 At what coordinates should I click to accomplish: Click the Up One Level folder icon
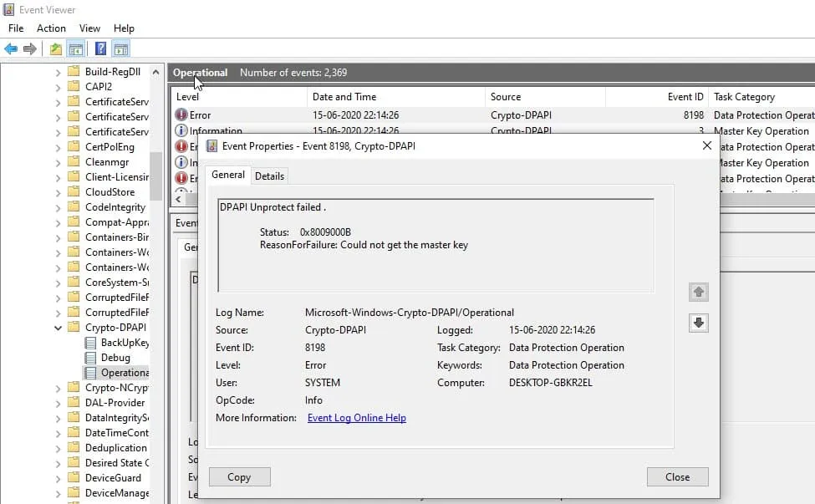pos(56,49)
